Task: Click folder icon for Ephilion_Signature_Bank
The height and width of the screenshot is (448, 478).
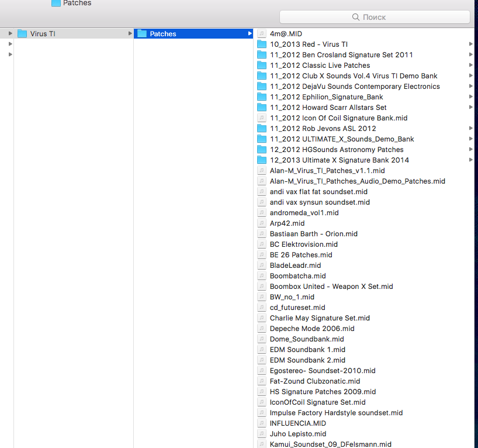Action: pyautogui.click(x=262, y=97)
